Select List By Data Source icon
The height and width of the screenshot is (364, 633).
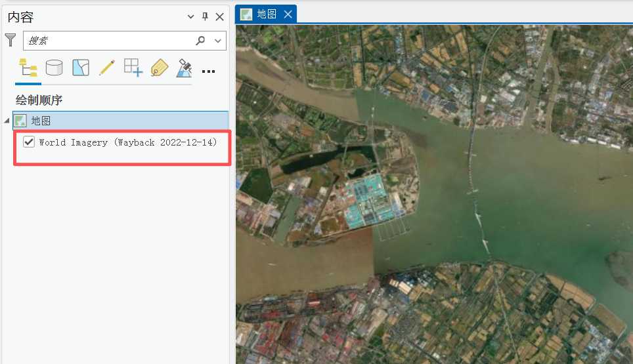click(x=54, y=68)
